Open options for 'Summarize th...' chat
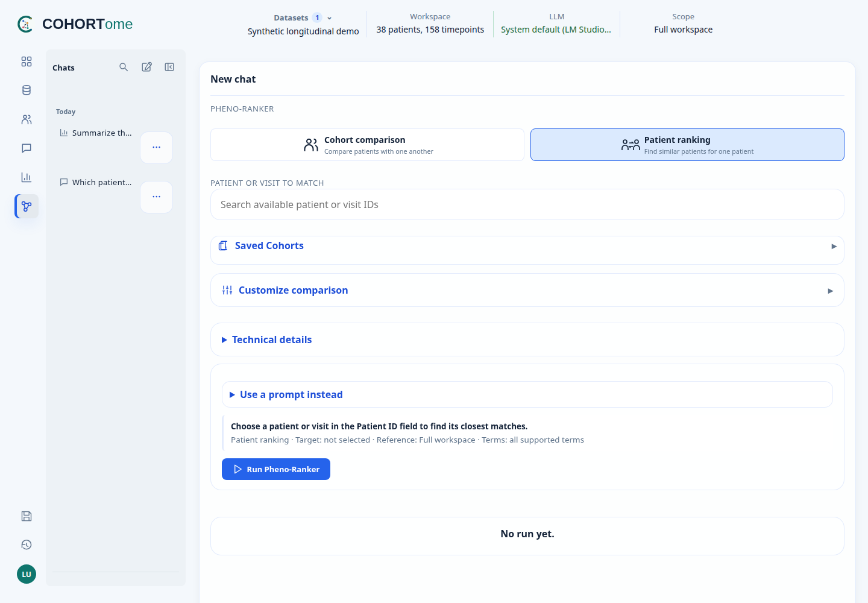The height and width of the screenshot is (603, 868). click(157, 147)
